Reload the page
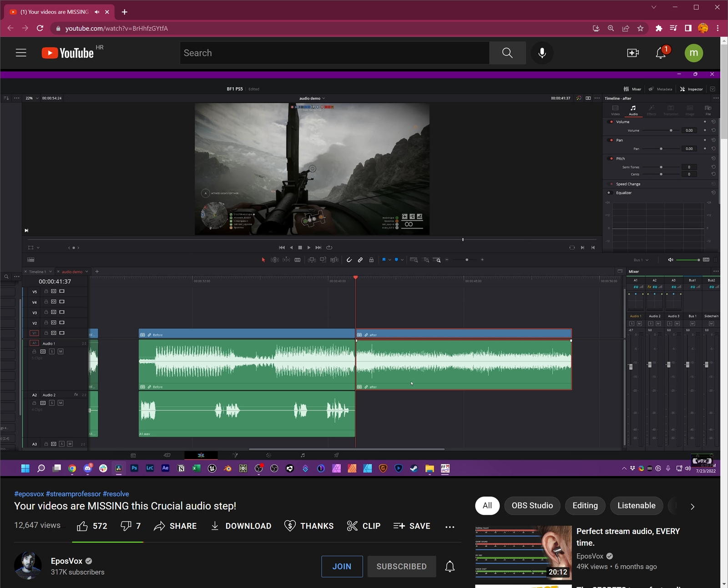728x588 pixels. point(40,28)
